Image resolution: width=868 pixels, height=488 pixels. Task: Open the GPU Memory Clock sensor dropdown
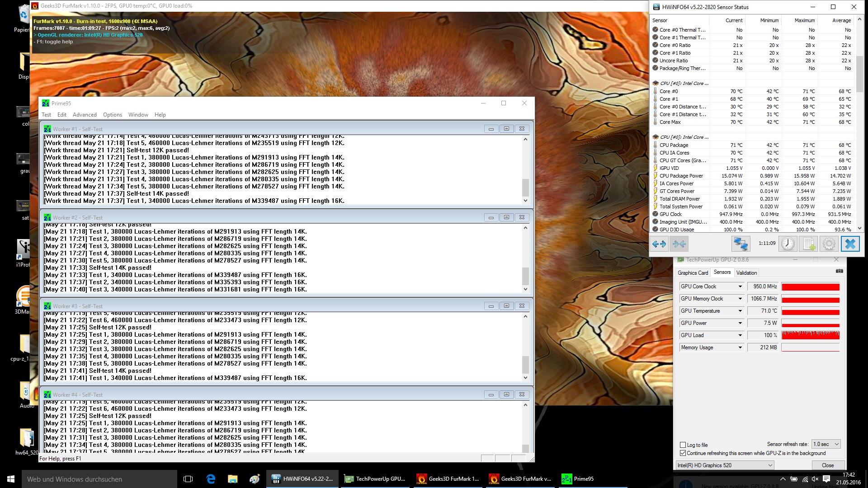click(740, 299)
